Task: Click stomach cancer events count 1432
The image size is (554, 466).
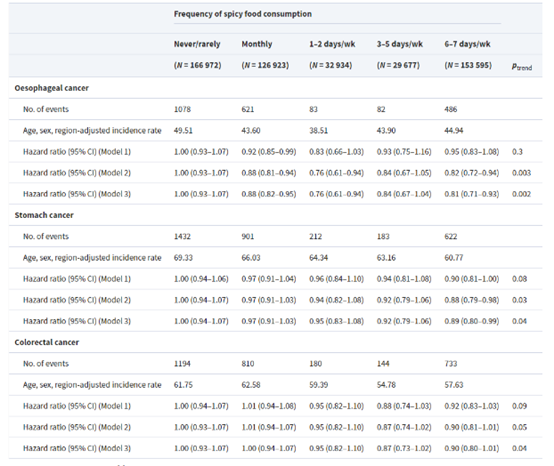Action: click(x=182, y=236)
